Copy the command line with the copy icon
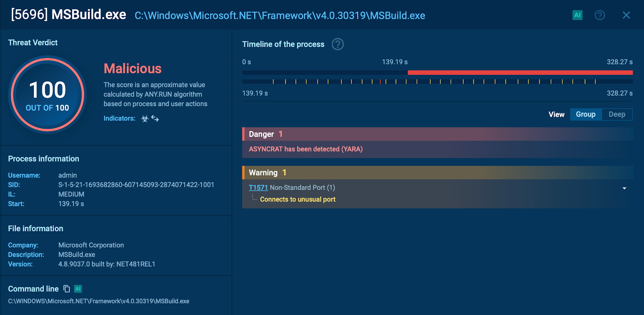This screenshot has height=315, width=644. 67,289
